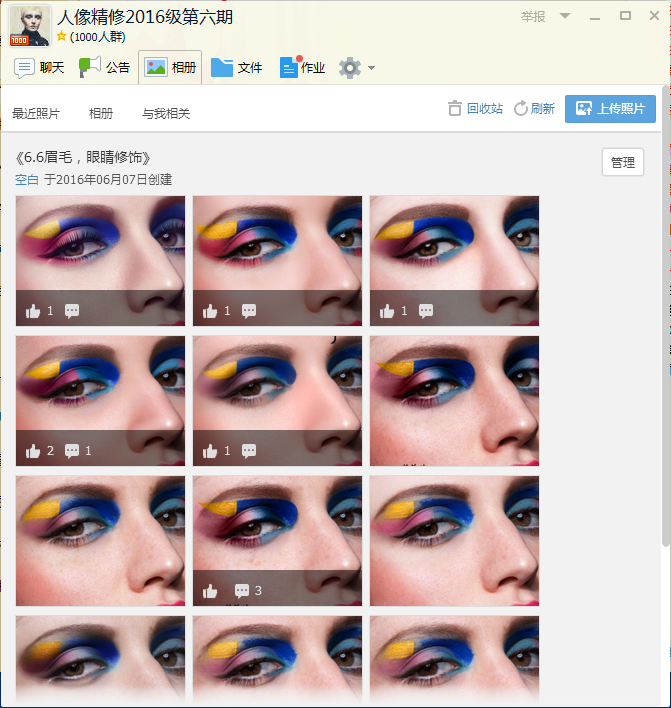This screenshot has height=708, width=671.
Task: Switch to 相册 sub-tab under toolbar
Action: pos(101,113)
